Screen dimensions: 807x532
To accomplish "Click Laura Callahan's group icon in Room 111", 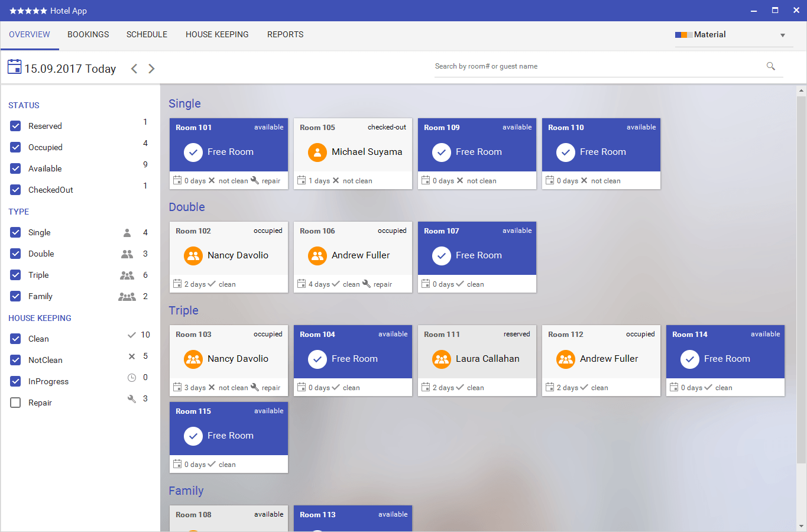I will pos(442,359).
